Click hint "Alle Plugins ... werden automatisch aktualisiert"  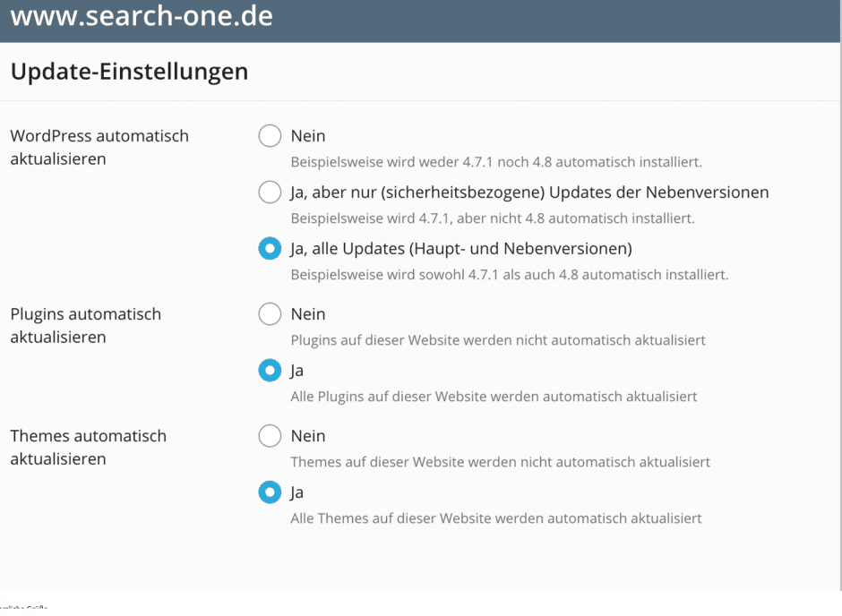[x=494, y=396]
